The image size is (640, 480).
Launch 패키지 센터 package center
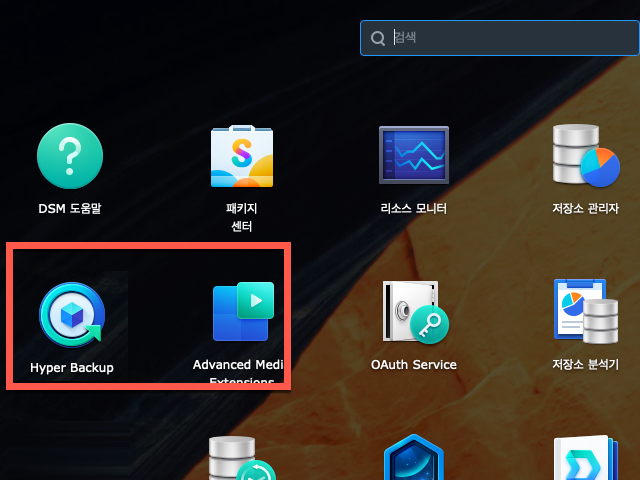click(x=242, y=156)
